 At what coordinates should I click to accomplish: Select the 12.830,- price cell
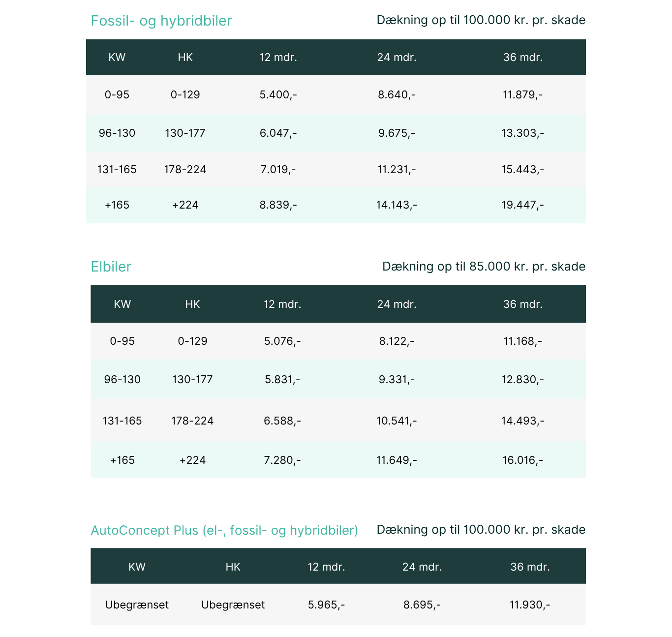tap(523, 379)
